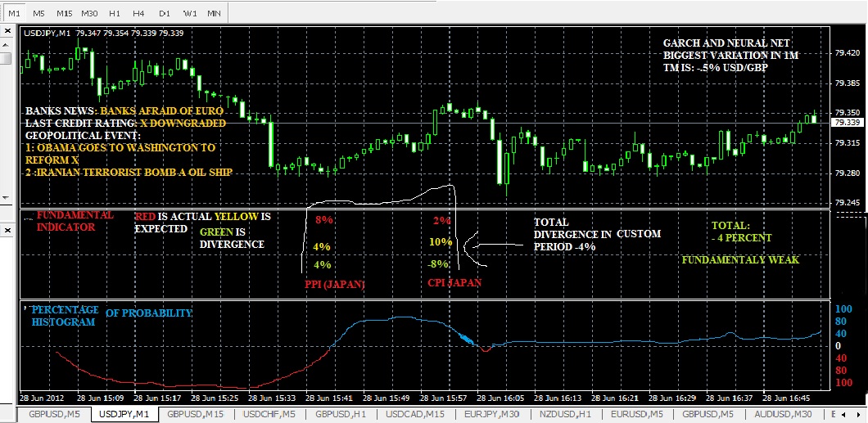868x423 pixels.
Task: Close the lower left side panel
Action: (7, 228)
